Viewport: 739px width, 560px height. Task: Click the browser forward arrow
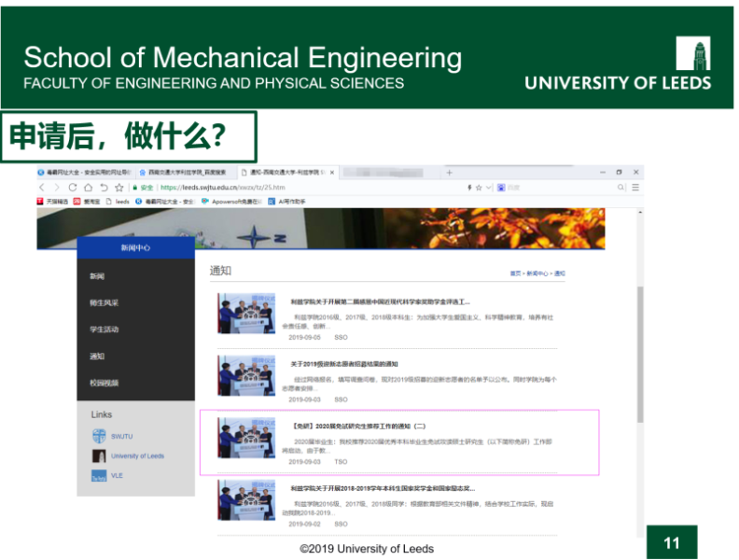point(57,188)
